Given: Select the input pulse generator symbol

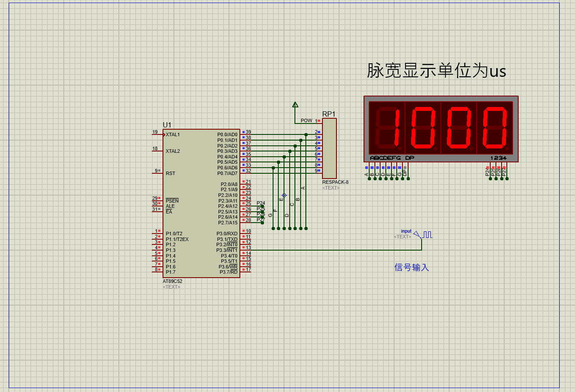Looking at the screenshot, I should pyautogui.click(x=423, y=235).
